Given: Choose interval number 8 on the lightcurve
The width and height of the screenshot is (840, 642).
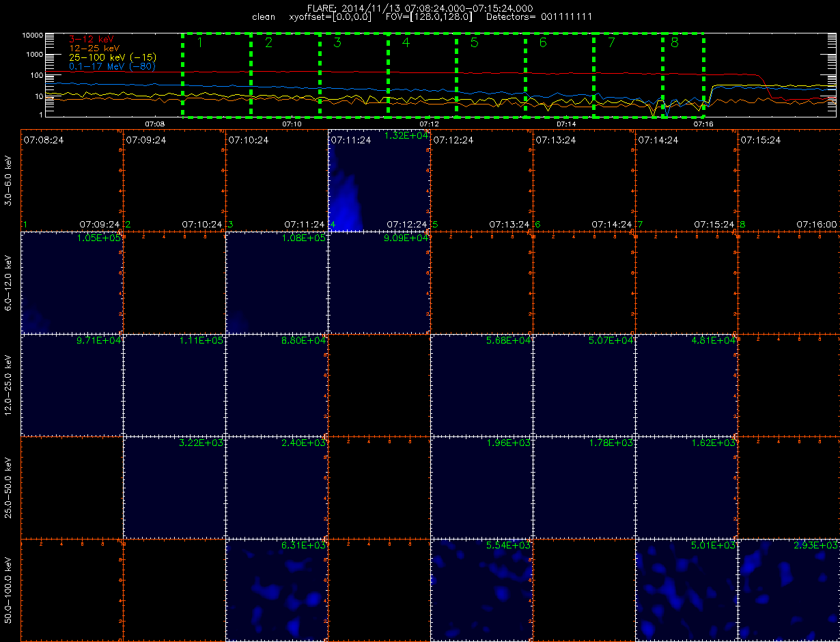Looking at the screenshot, I should 675,43.
